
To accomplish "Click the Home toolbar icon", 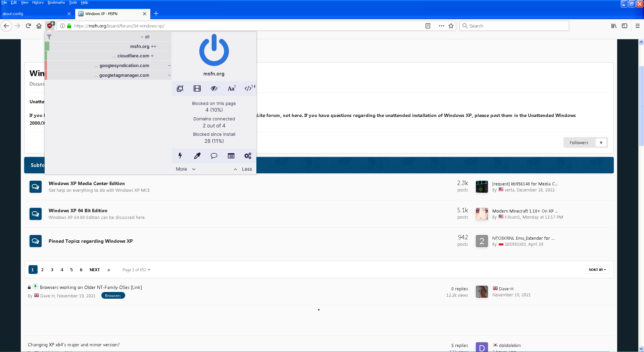I will point(39,26).
